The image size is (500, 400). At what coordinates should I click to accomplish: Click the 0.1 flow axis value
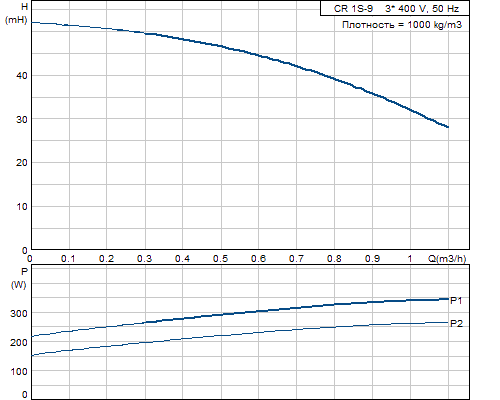tap(68, 259)
